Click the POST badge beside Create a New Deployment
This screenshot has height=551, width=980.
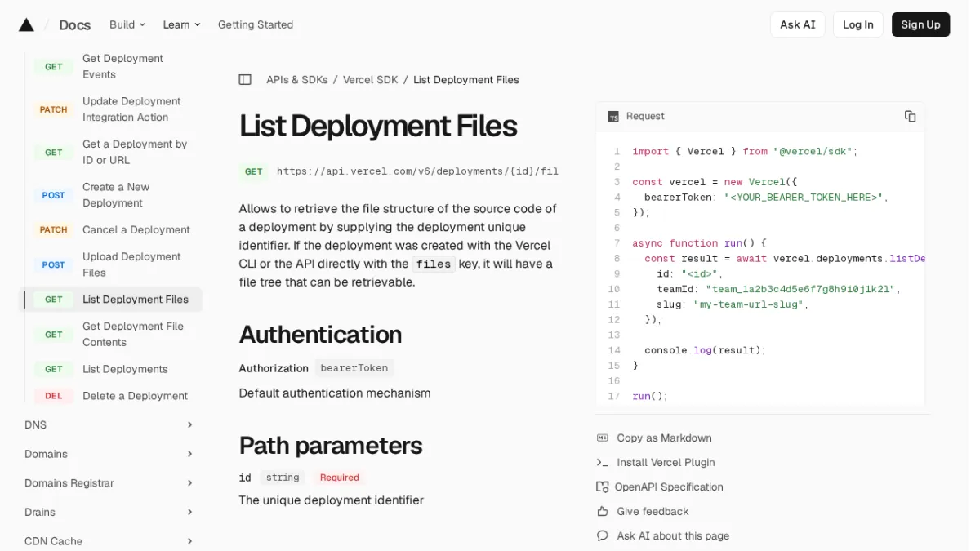(x=54, y=195)
